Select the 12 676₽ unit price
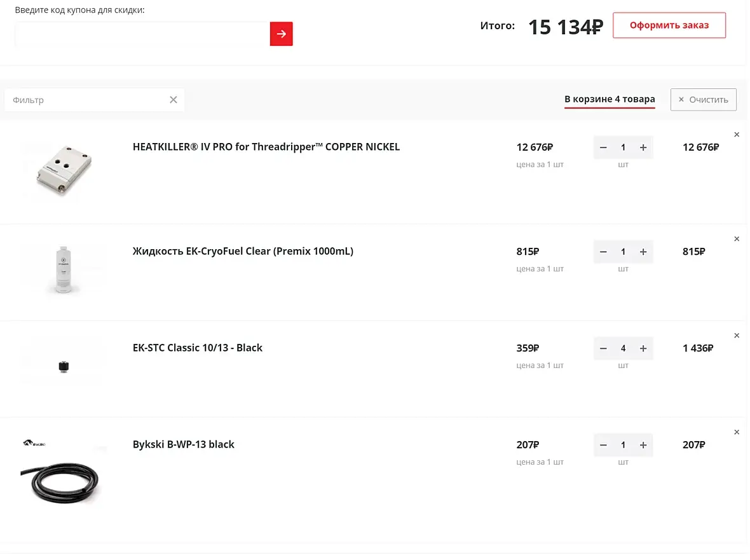This screenshot has width=750, height=560. pyautogui.click(x=535, y=147)
